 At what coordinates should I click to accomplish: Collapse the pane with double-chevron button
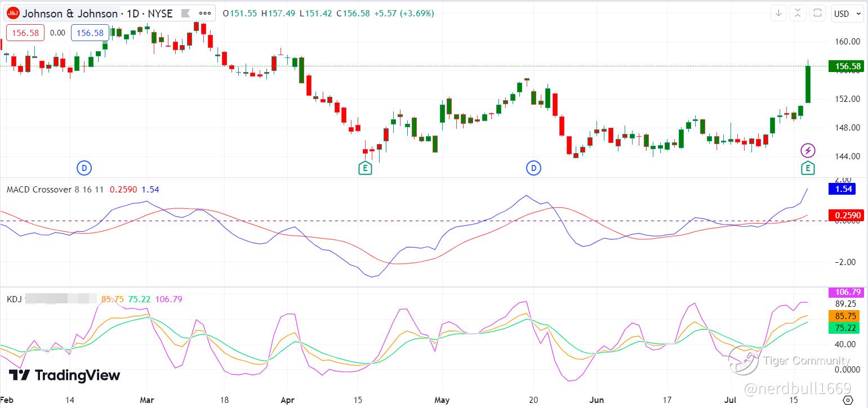point(798,13)
